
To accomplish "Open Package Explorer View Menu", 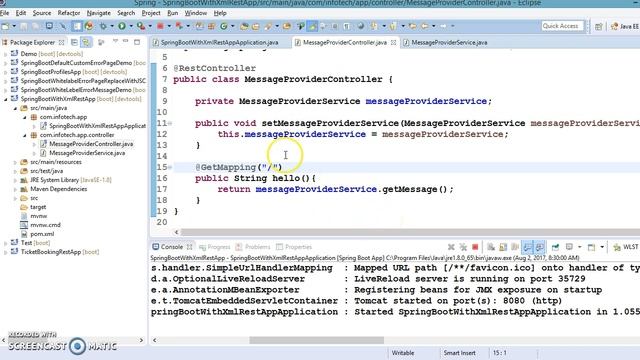I will (116, 42).
